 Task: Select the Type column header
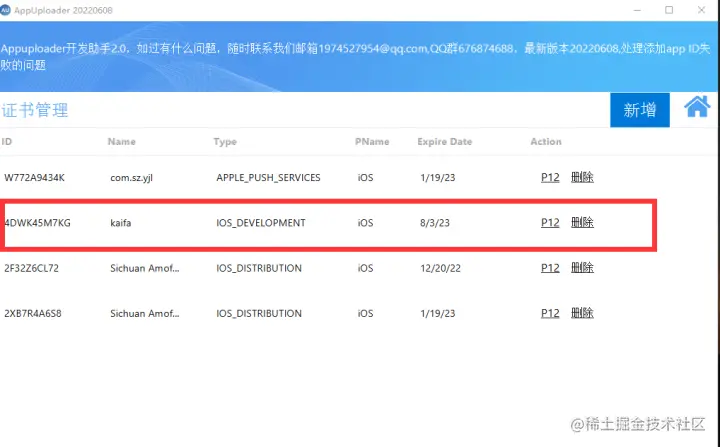225,141
